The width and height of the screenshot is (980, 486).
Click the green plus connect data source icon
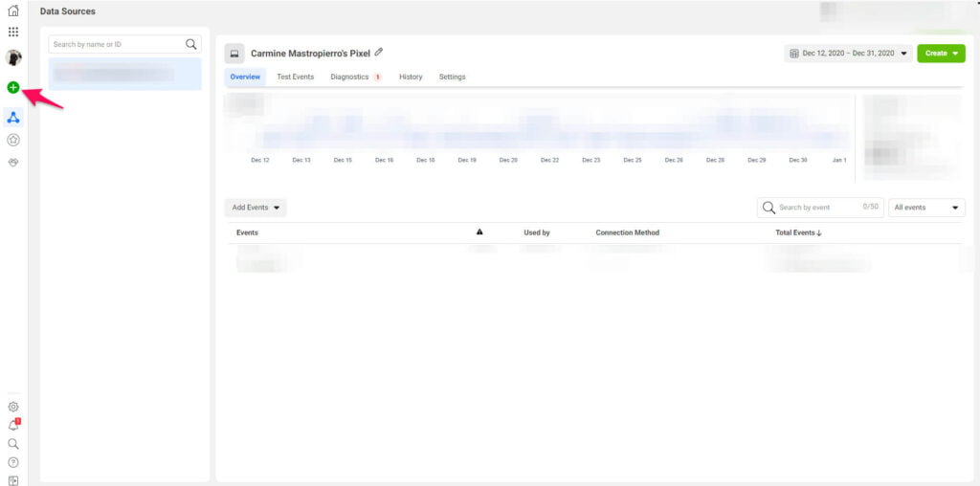[13, 87]
